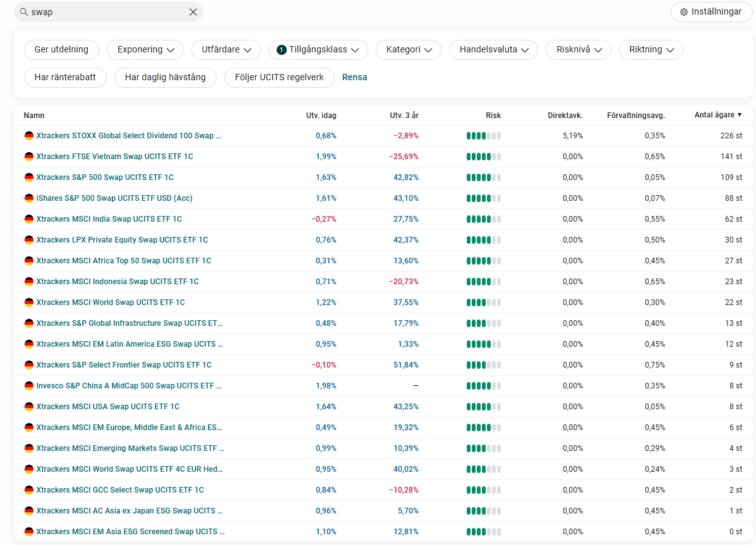Image resolution: width=756 pixels, height=545 pixels.
Task: Click the flag icon beside Xtrackers FTSE Vietnam
Action: click(x=28, y=157)
